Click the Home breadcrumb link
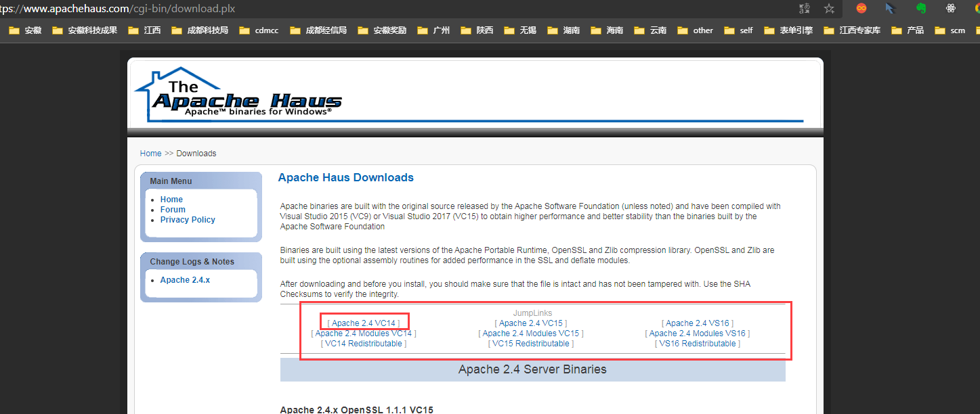 point(150,154)
